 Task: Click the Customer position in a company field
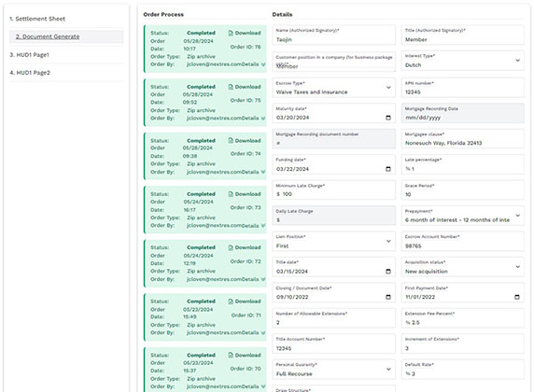[x=334, y=62]
